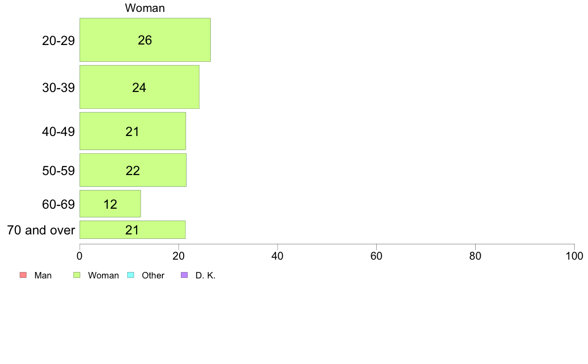Image resolution: width=588 pixels, height=364 pixels.
Task: Click the red Man legend swatch
Action: (x=22, y=275)
